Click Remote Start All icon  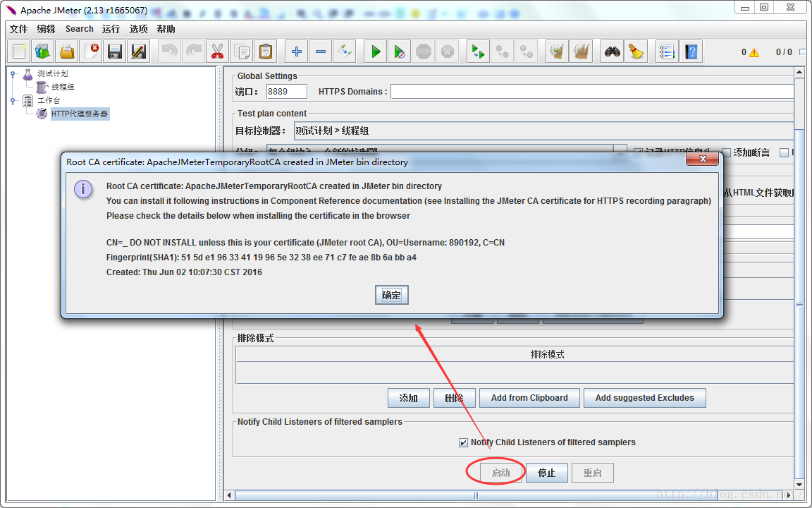pyautogui.click(x=478, y=52)
